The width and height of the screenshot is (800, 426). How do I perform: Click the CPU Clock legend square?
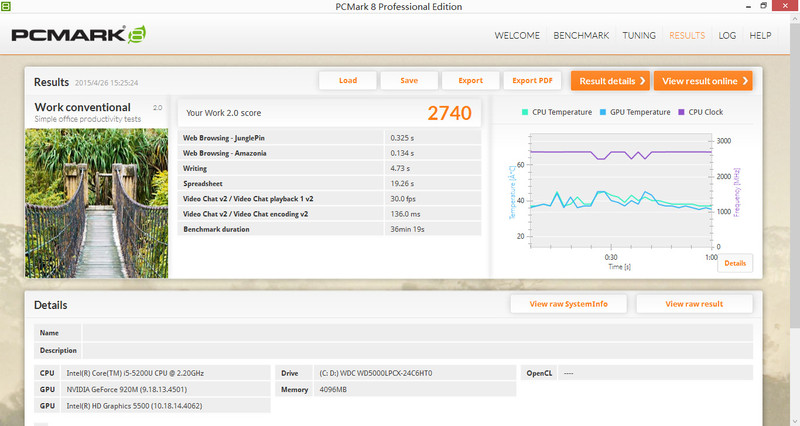[682, 112]
